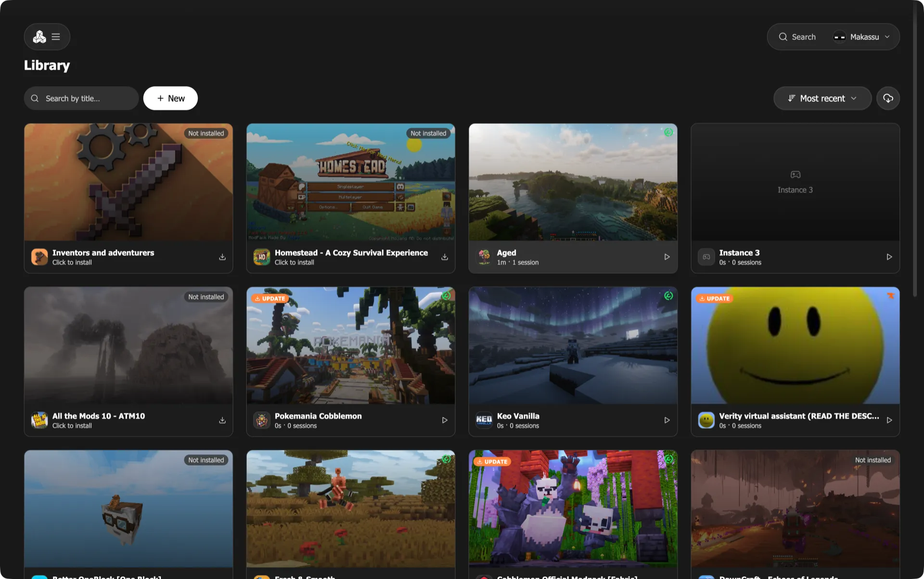Click the yellow smiley icon beside Verity title
Viewport: 924px width, 579px height.
pyautogui.click(x=706, y=420)
